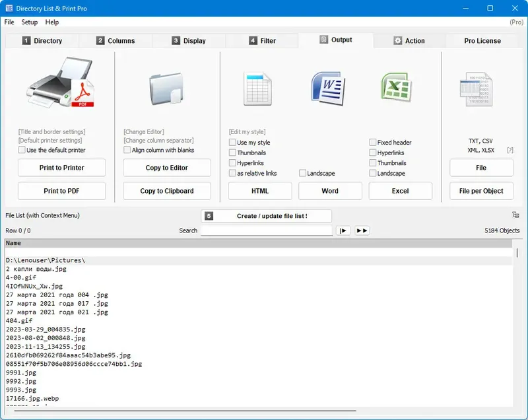Screen dimensions: 528x420
Task: Select file 2023-03-29_004835.jpg
Action: (46, 330)
